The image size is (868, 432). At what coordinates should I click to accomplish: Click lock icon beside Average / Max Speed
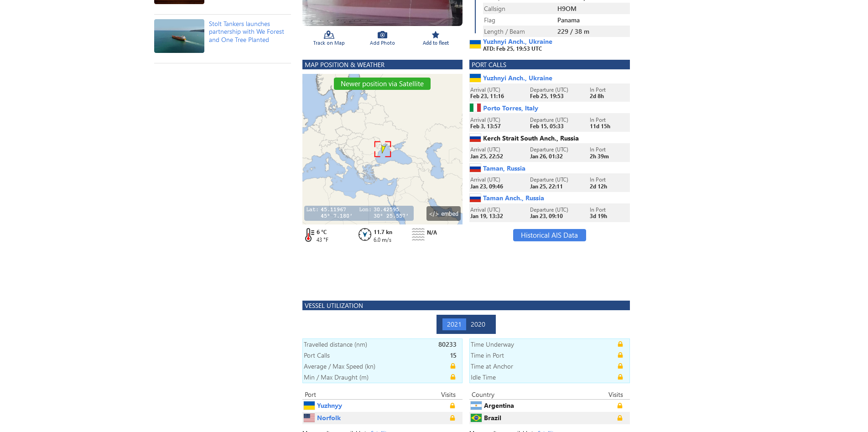453,366
